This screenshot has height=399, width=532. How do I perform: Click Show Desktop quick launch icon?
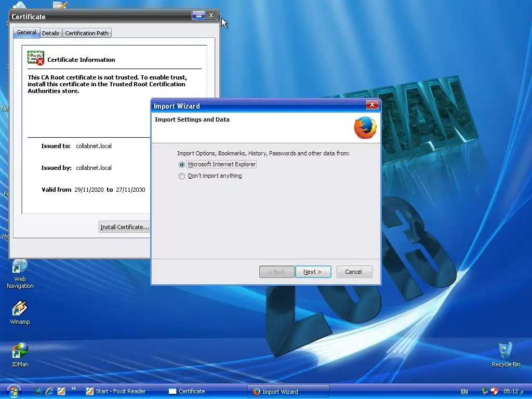pyautogui.click(x=37, y=391)
